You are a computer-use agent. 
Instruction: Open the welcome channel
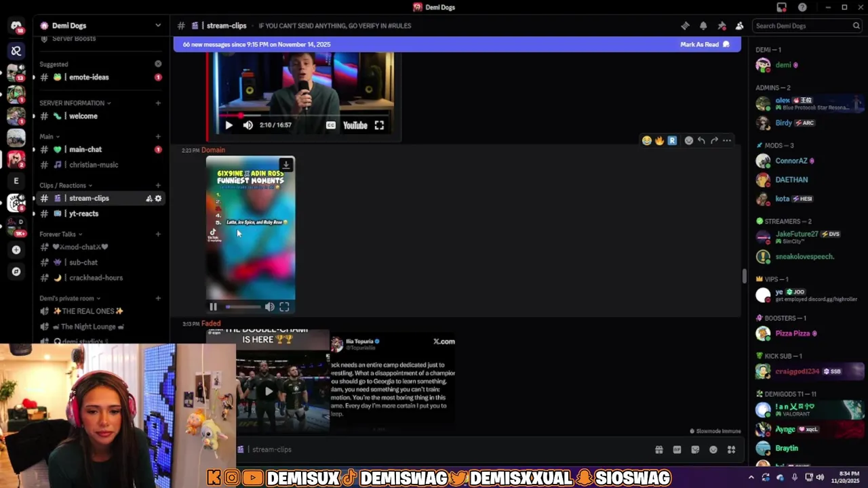pos(100,116)
